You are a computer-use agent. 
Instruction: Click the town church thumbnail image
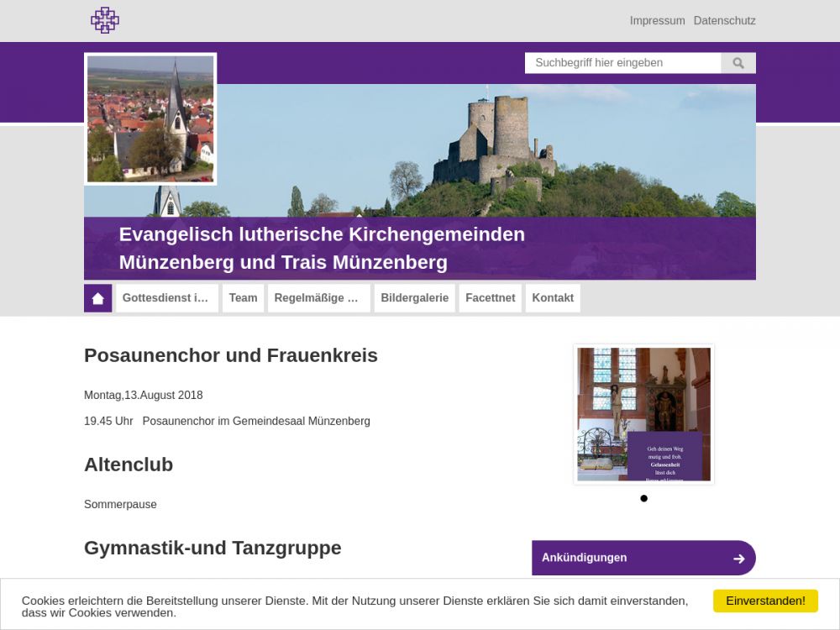150,118
